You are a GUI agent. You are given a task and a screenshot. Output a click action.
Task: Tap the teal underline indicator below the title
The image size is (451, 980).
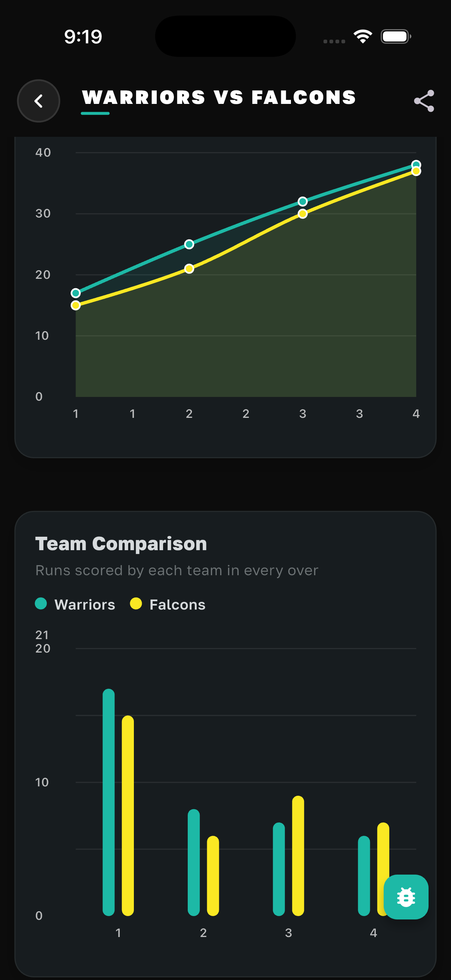click(x=95, y=113)
